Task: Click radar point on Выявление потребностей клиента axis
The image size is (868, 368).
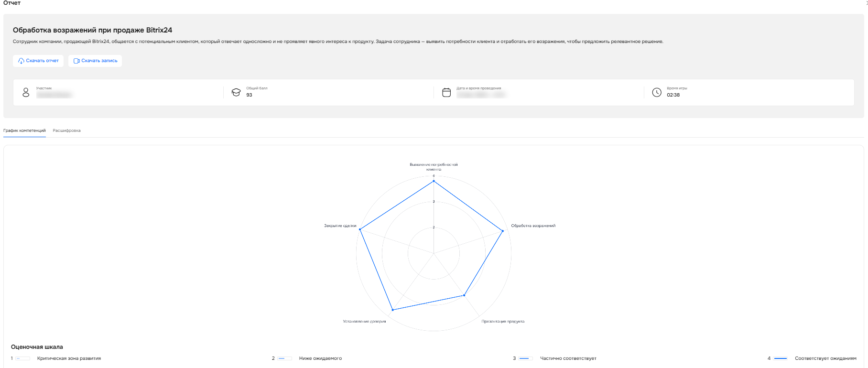Action: (x=434, y=181)
